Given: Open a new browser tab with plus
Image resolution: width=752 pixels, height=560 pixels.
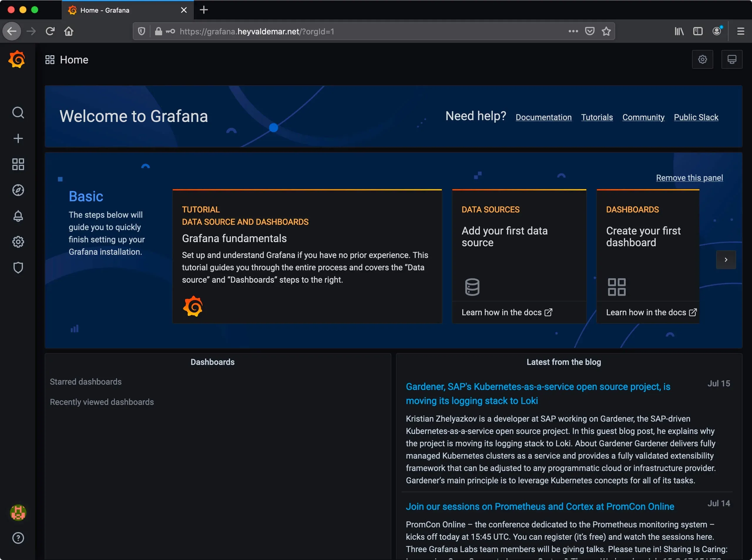Looking at the screenshot, I should tap(204, 10).
